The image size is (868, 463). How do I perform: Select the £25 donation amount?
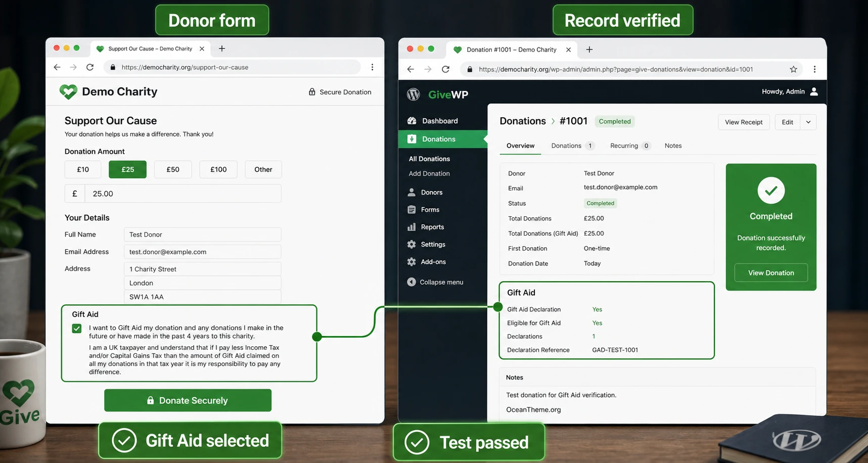(x=127, y=169)
